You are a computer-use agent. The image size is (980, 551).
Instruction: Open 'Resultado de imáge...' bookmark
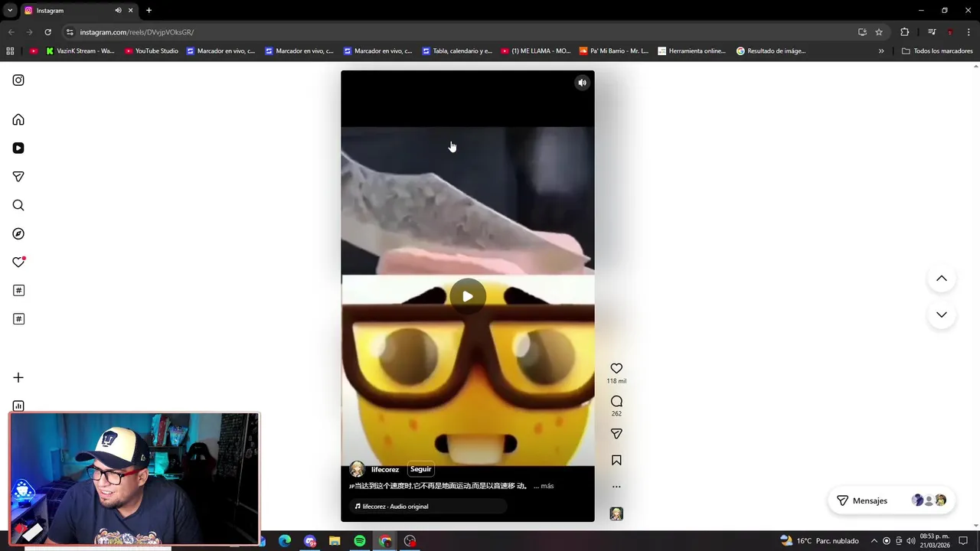pyautogui.click(x=771, y=51)
